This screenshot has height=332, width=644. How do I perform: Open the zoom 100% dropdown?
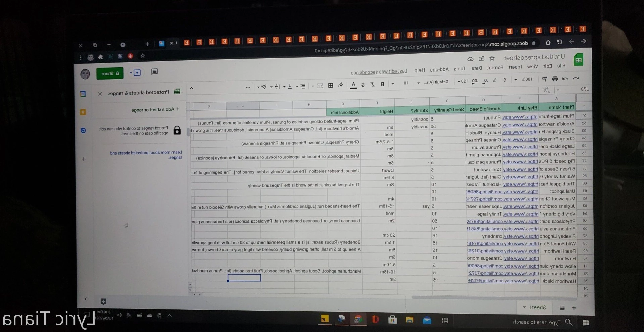[523, 79]
